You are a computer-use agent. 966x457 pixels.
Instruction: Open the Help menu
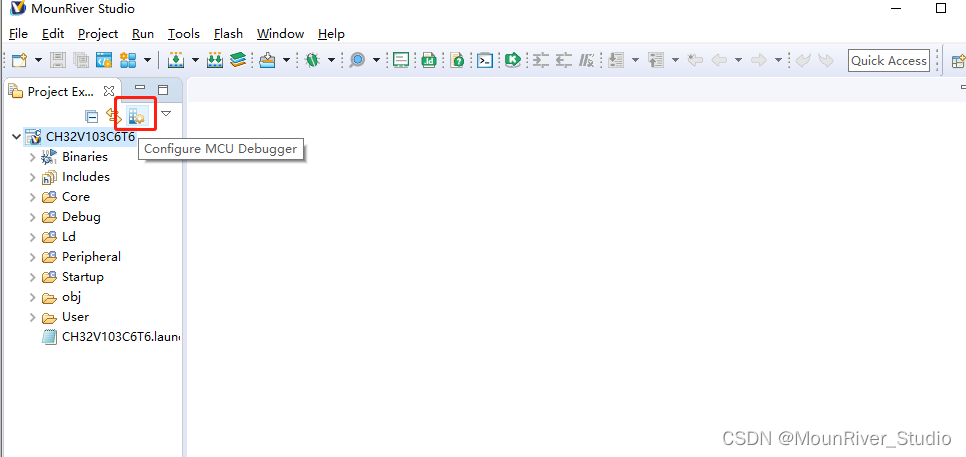pos(331,34)
